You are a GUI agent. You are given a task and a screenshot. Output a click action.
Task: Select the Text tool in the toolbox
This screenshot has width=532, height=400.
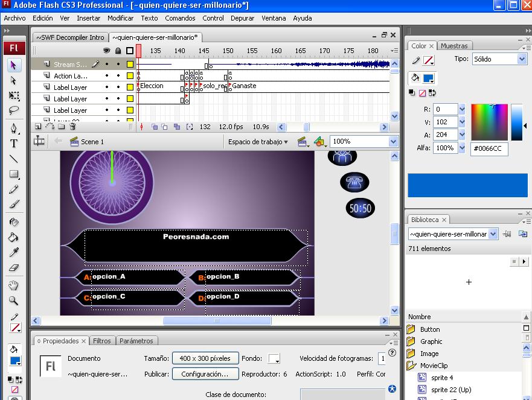point(14,144)
